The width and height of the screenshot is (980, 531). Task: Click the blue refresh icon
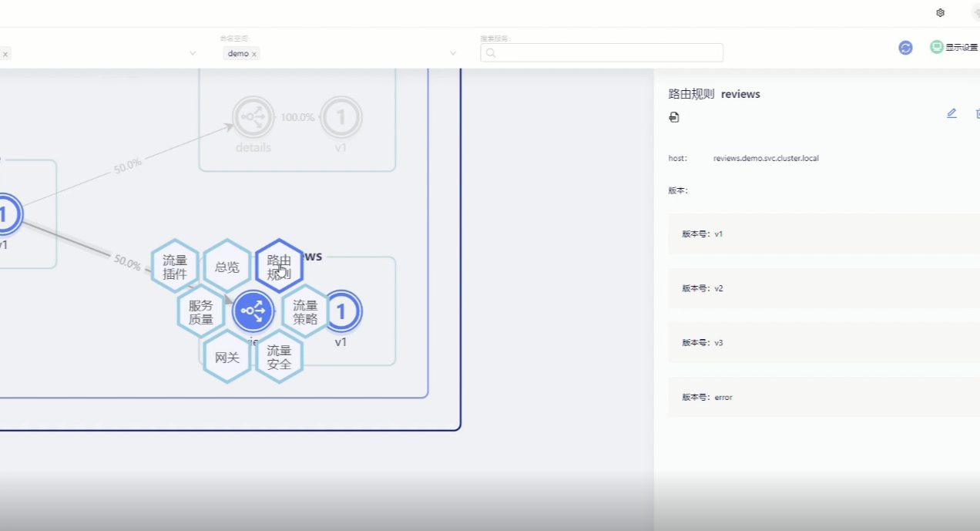click(905, 48)
